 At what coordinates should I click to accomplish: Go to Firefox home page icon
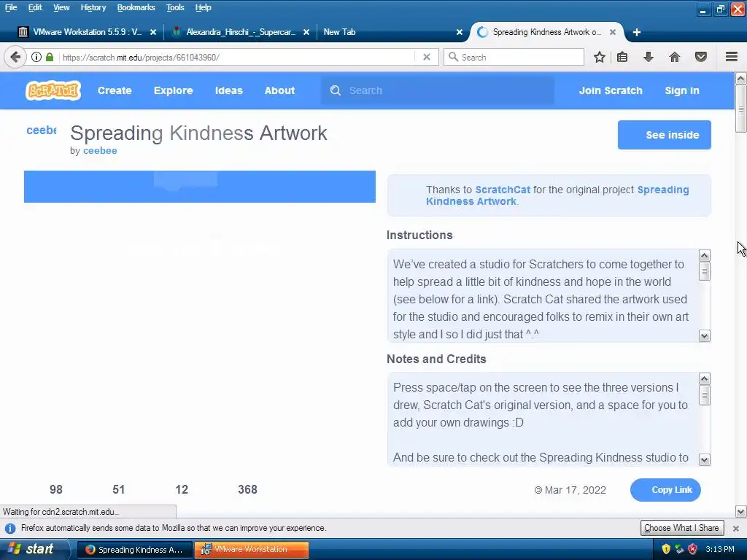click(675, 57)
